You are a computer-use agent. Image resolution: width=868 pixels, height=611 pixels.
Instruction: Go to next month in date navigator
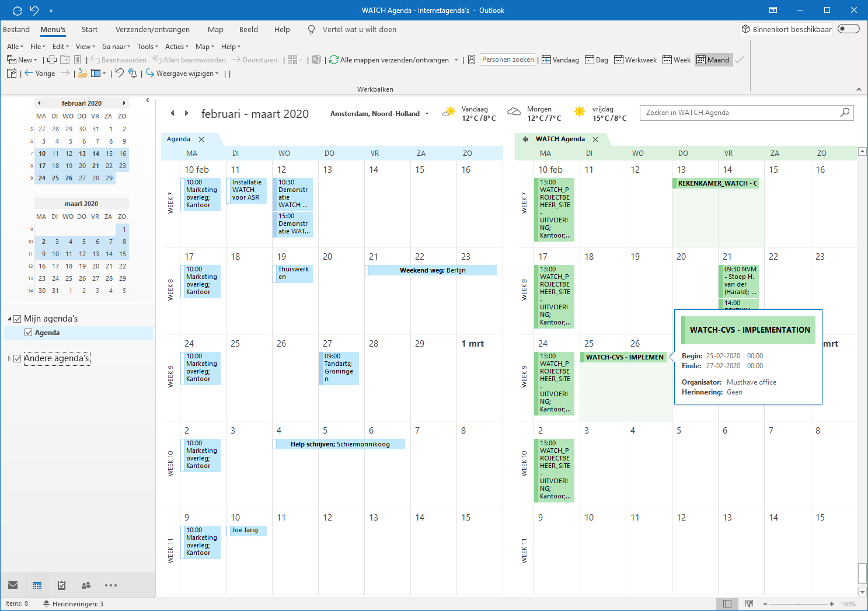(x=124, y=103)
